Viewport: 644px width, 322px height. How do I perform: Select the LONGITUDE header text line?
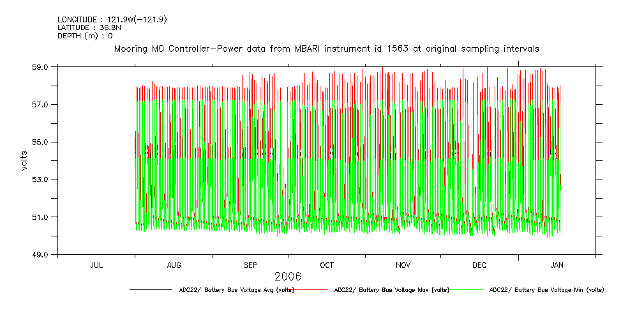tap(112, 20)
